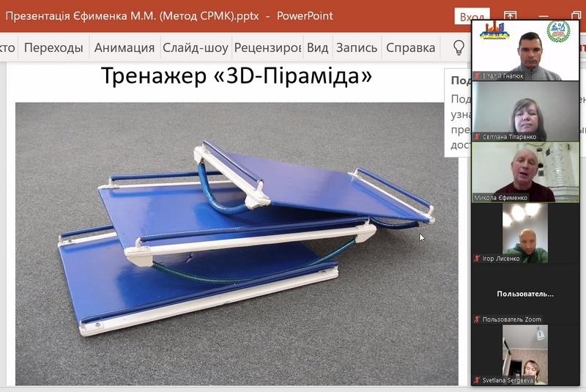The width and height of the screenshot is (586, 392).
Task: Click muted mic icon beside Світлана Тітаренко
Action: [x=477, y=136]
